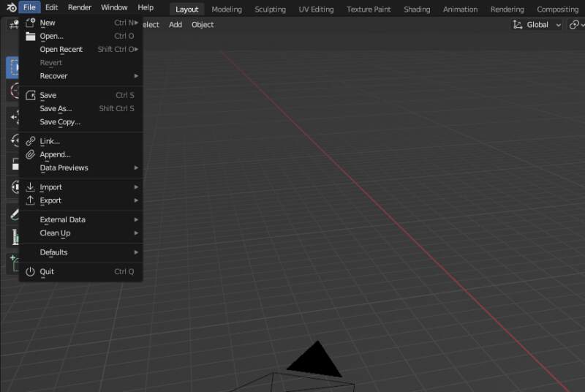
Task: Expand the New file submenu
Action: (81, 23)
